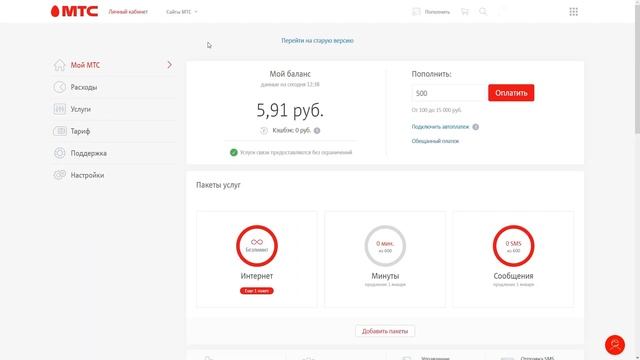Click the Настройки sidebar icon
The width and height of the screenshot is (640, 360).
point(60,175)
